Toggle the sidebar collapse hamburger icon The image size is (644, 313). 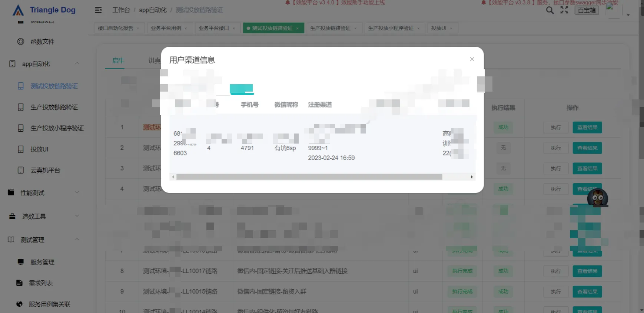(x=98, y=10)
